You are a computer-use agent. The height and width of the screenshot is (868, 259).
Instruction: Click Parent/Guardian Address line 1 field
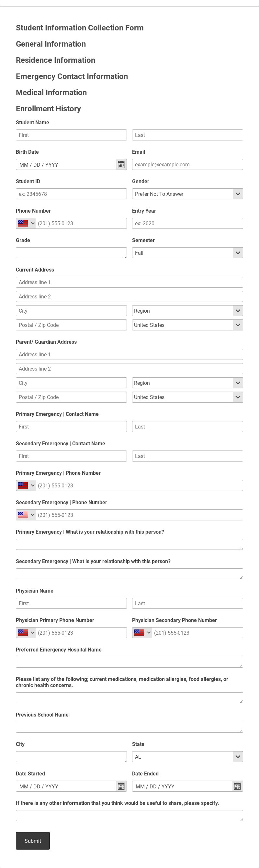[x=129, y=354]
